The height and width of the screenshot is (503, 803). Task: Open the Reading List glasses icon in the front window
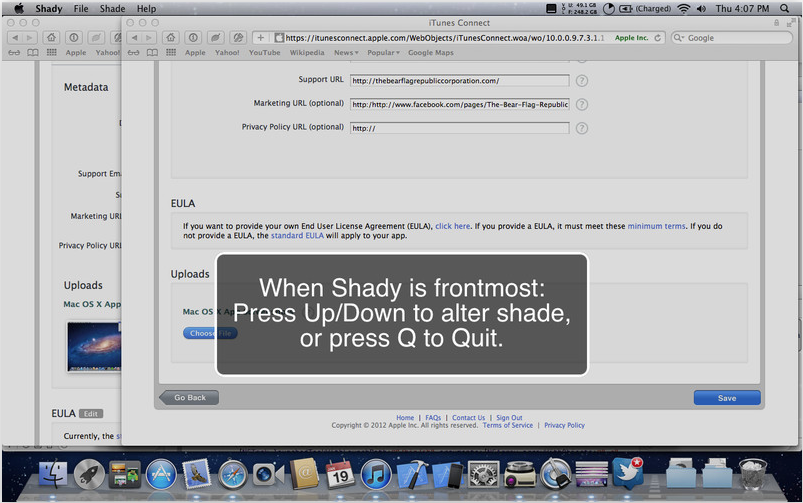click(x=133, y=53)
